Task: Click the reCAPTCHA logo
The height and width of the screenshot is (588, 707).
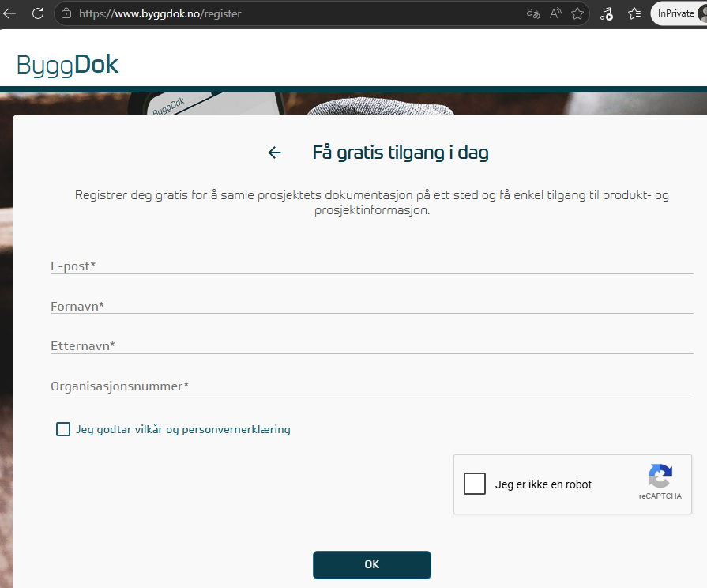Action: pos(660,476)
